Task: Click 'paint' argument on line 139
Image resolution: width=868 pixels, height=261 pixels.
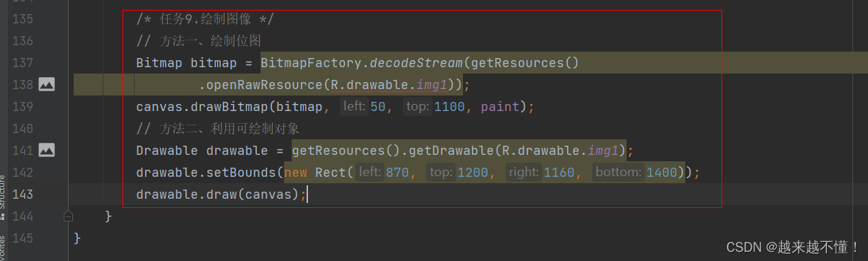Action: coord(500,107)
